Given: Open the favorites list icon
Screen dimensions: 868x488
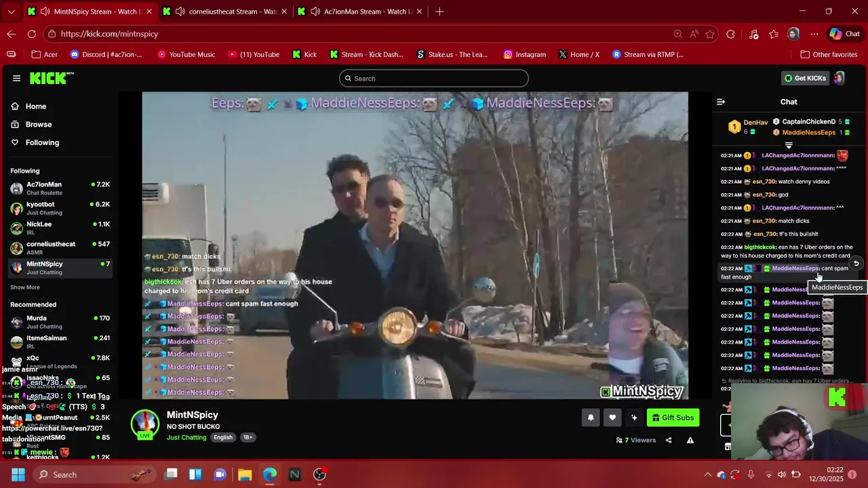Looking at the screenshot, I should [774, 34].
